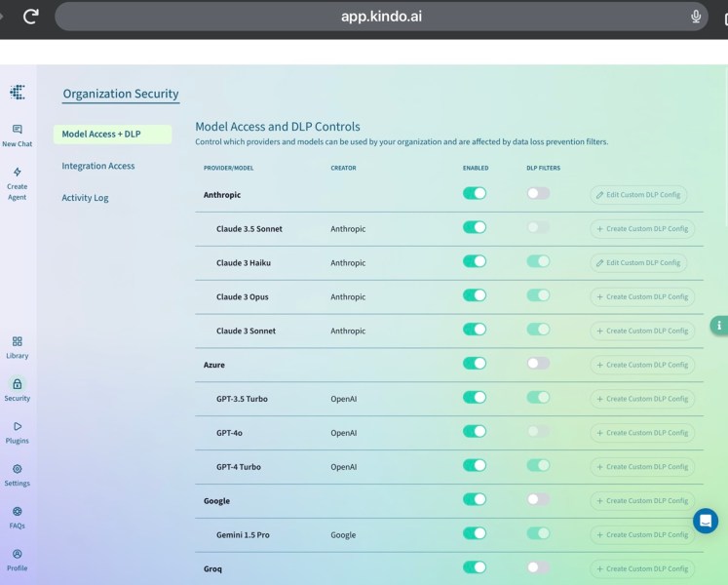Toggle Claude 3.5 Sonnet DLP filter
The width and height of the screenshot is (728, 585).
538,227
